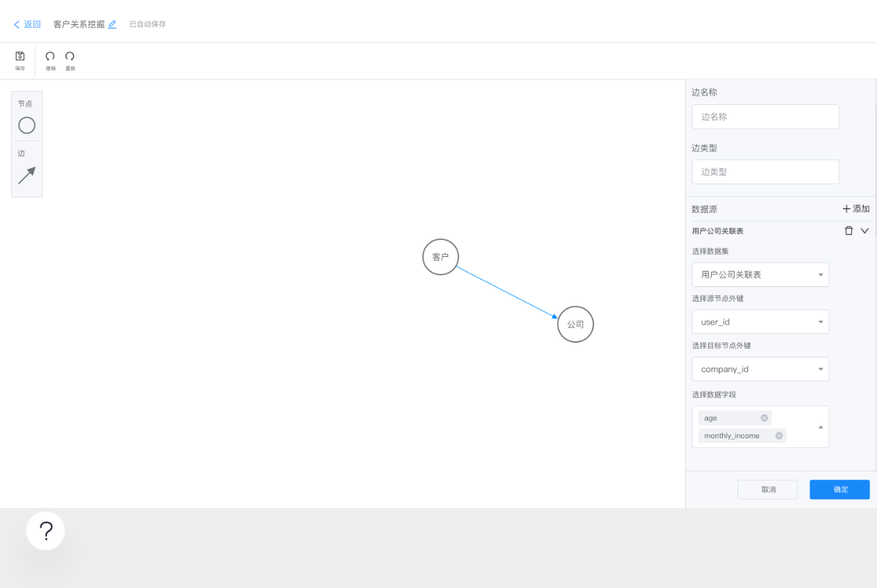Image resolution: width=877 pixels, height=588 pixels.
Task: Click the save icon in toolbar
Action: pyautogui.click(x=21, y=57)
